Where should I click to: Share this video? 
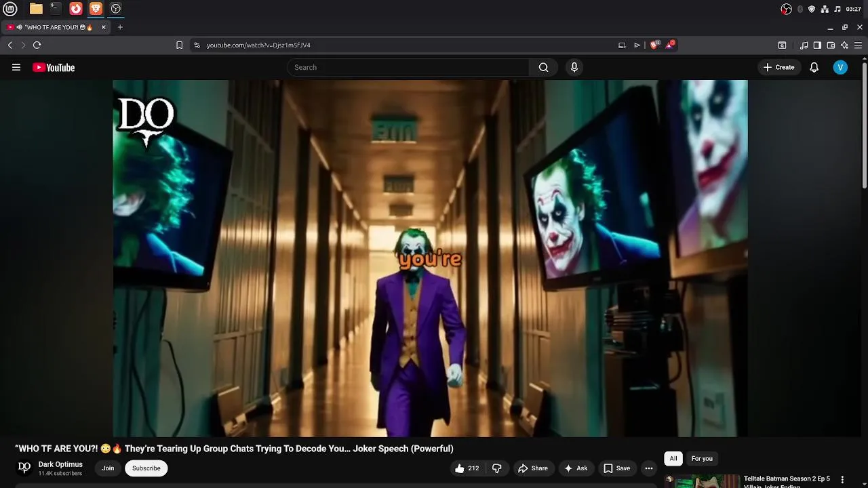tap(533, 468)
